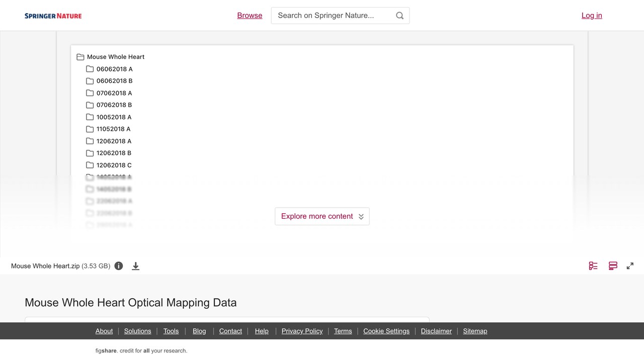Screen dimensions: 644x362
Task: Click the figshare credit text
Action: coord(141,350)
